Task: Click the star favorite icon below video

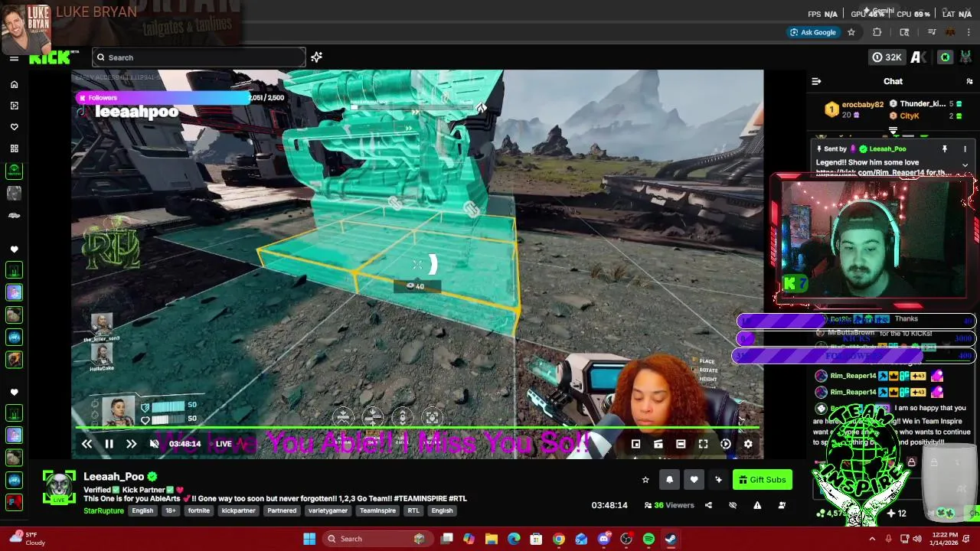Action: coord(645,480)
